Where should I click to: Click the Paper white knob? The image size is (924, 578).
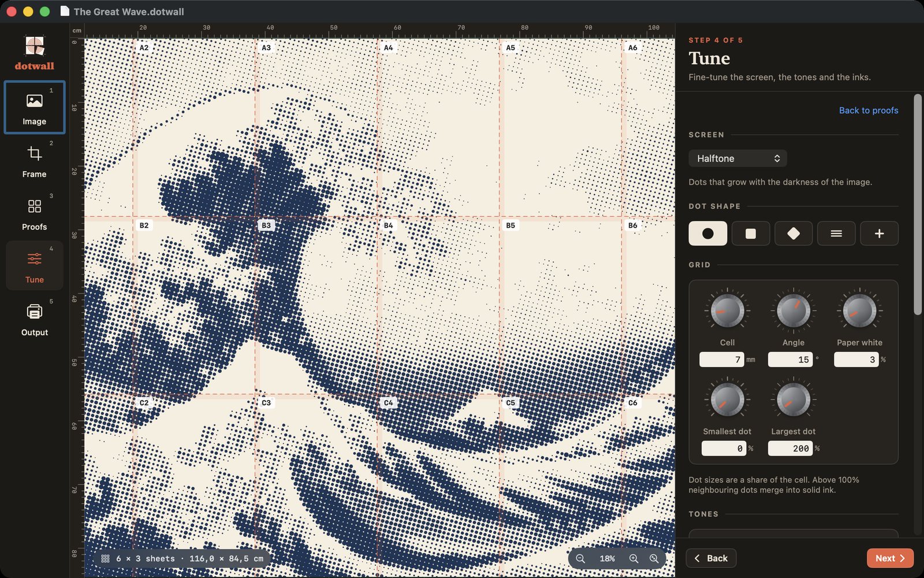pyautogui.click(x=859, y=311)
